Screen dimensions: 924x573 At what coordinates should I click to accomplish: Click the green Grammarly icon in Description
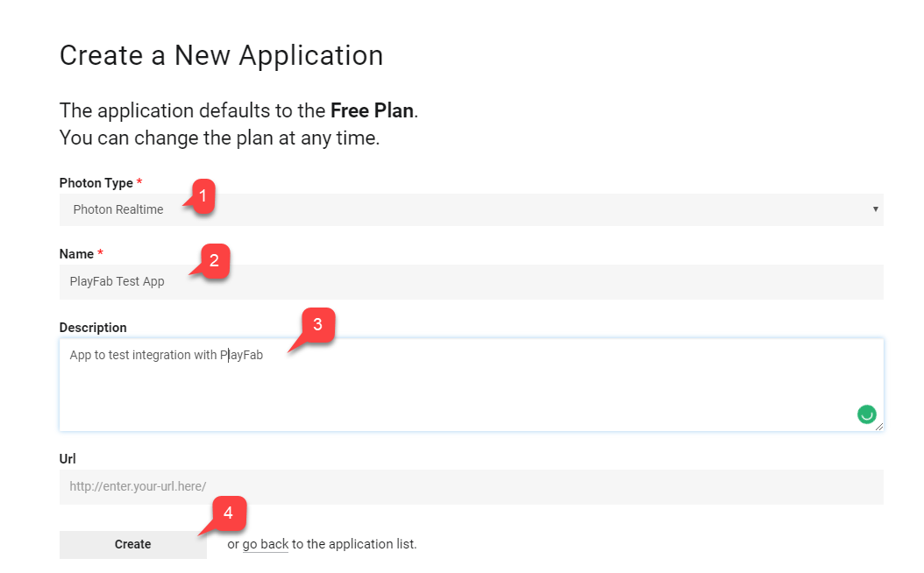tap(866, 414)
